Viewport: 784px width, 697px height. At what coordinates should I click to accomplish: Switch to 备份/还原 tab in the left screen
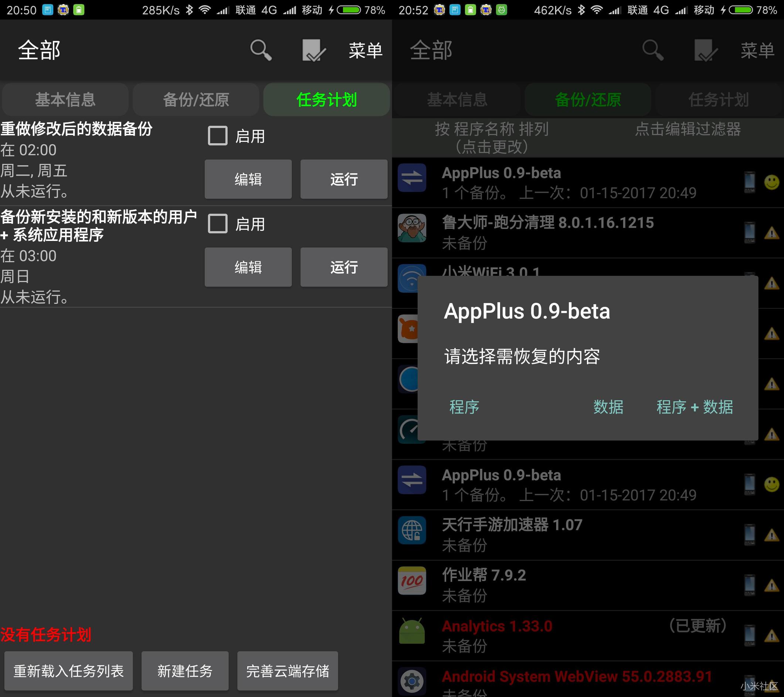[x=196, y=99]
